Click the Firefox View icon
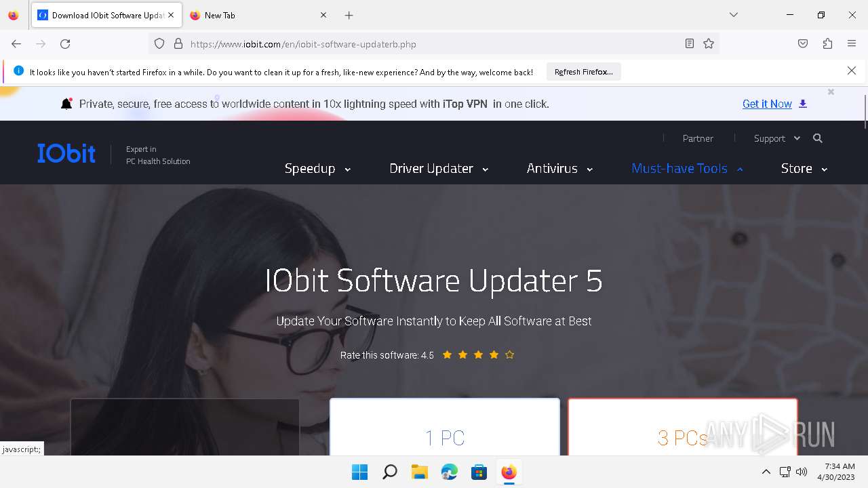The width and height of the screenshot is (868, 488). pyautogui.click(x=14, y=15)
